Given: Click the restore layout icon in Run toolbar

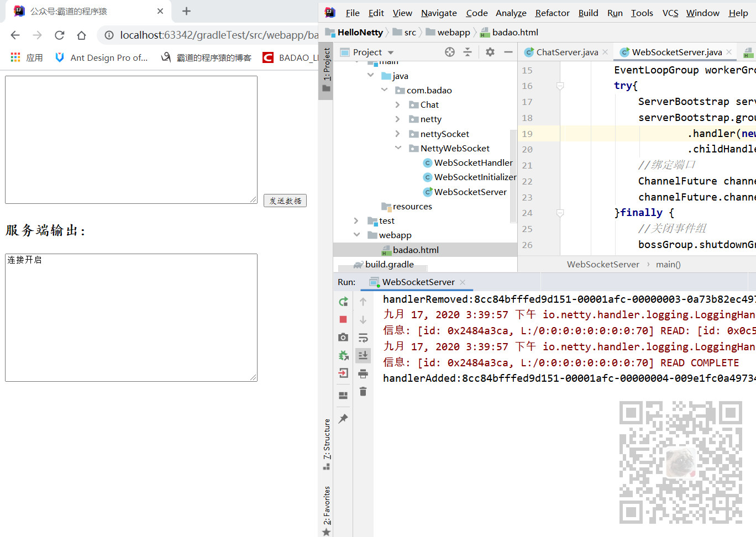Looking at the screenshot, I should click(343, 395).
